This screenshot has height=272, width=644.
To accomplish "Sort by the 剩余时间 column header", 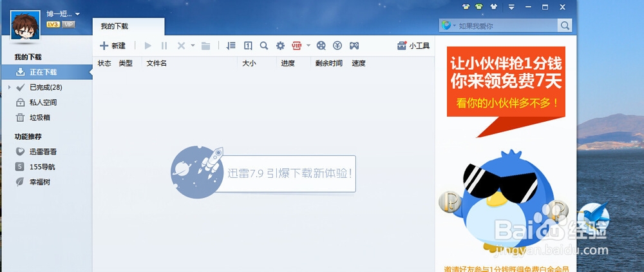I will (328, 63).
